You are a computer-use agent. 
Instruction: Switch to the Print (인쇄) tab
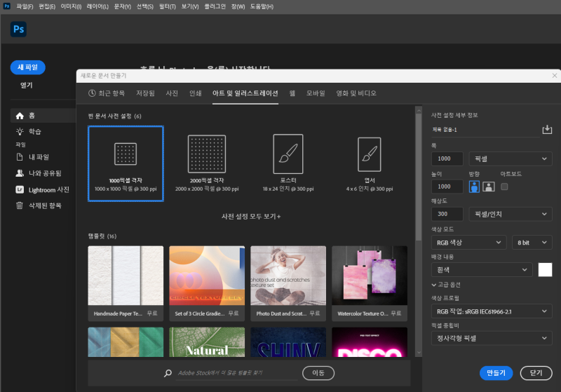(195, 93)
